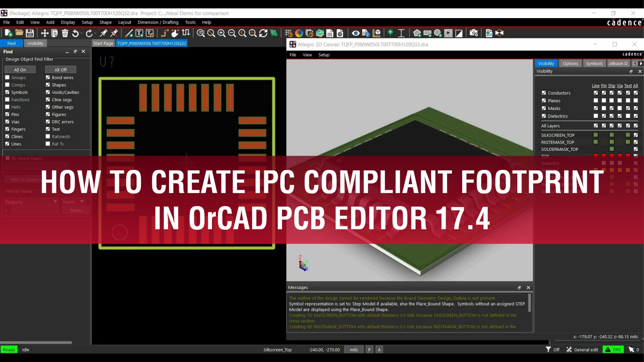Viewport: 644px width, 362px height.
Task: Click the SILKSCREEN_TOP Line color swatch
Action: pyautogui.click(x=595, y=135)
